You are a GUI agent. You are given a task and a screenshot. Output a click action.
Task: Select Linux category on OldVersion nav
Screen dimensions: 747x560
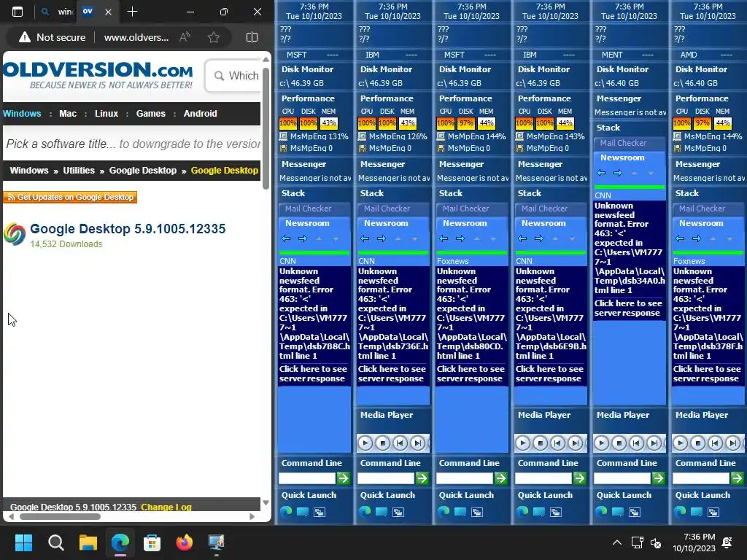click(x=107, y=113)
